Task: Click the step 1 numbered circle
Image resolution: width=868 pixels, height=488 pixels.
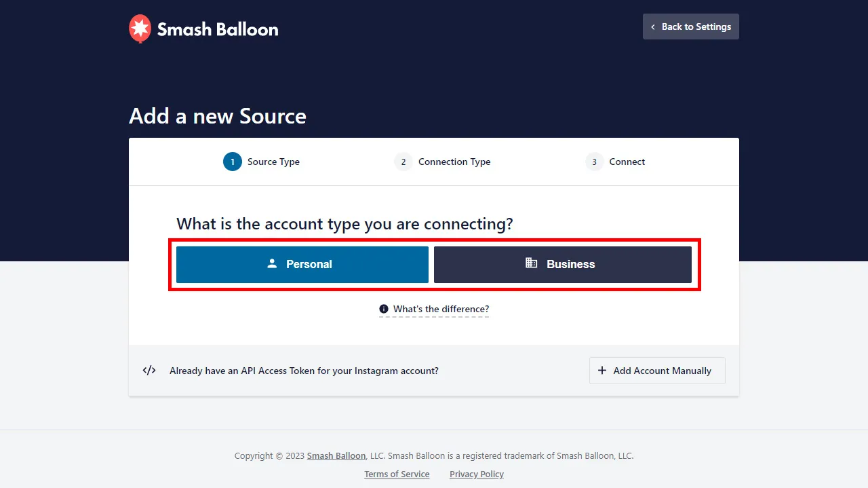Action: pos(233,162)
